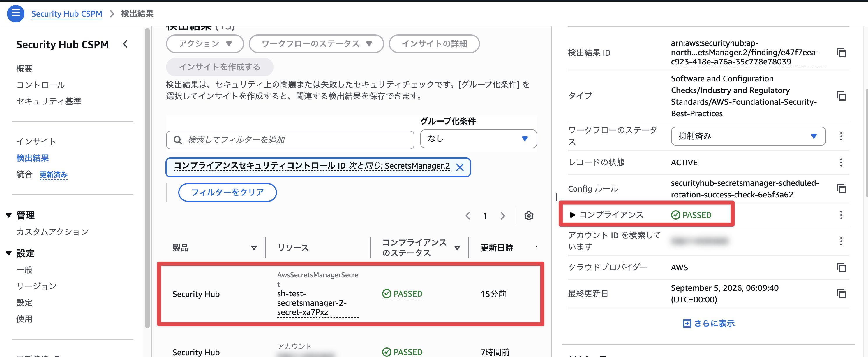This screenshot has width=868, height=357.
Task: Click the フィルターをクリア button
Action: [227, 192]
